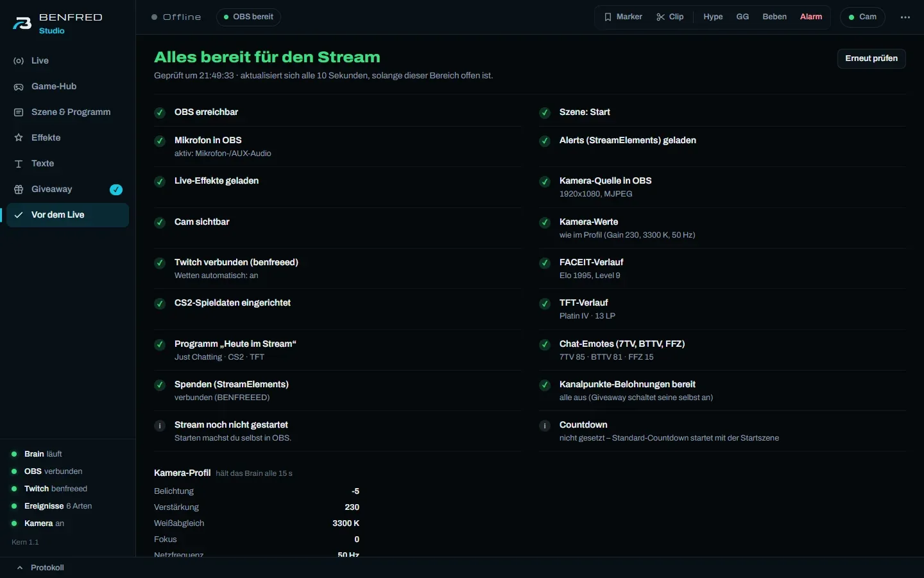Click the Belichtung value -5
The image size is (924, 578).
pyautogui.click(x=355, y=491)
